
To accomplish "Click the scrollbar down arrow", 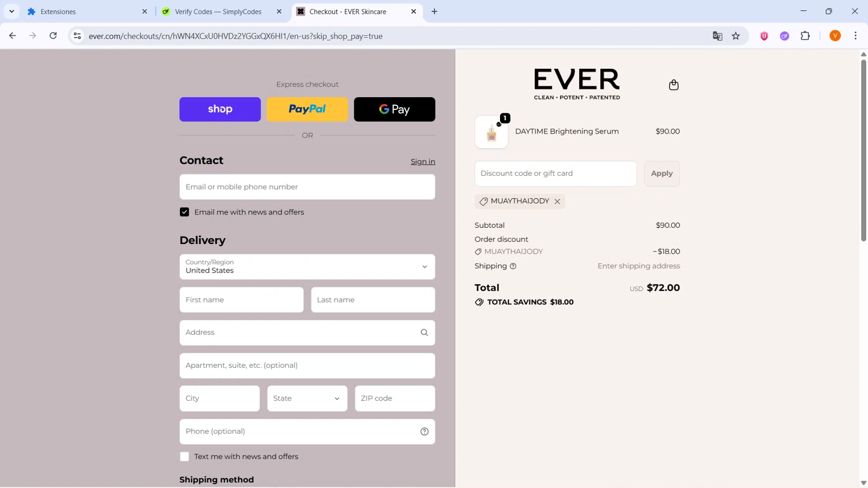I will click(863, 483).
